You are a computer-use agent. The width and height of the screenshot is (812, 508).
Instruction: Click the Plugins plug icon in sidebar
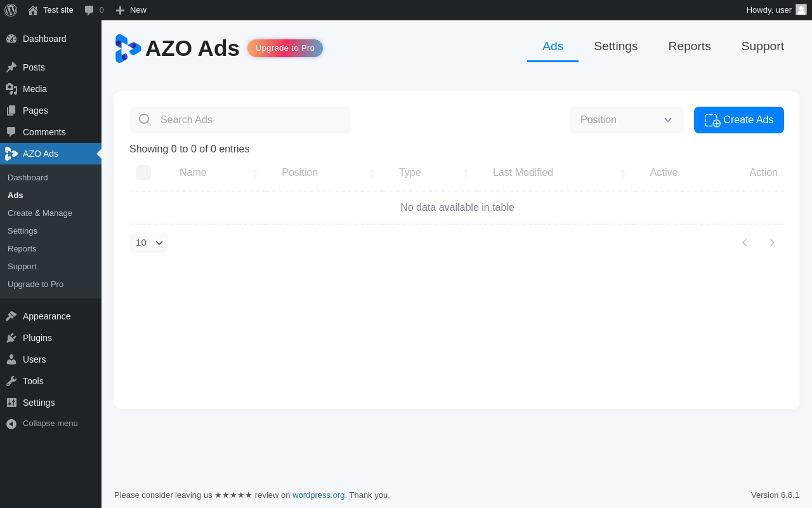tap(11, 338)
